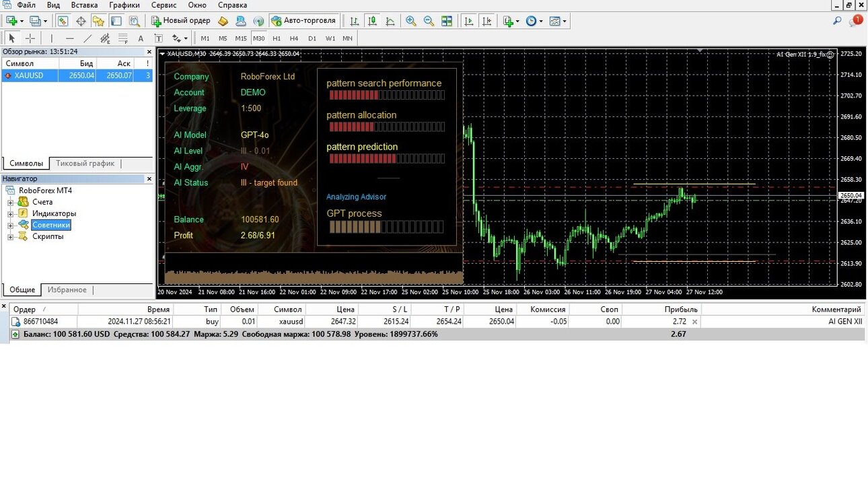Open the Вставка menu

click(x=84, y=5)
